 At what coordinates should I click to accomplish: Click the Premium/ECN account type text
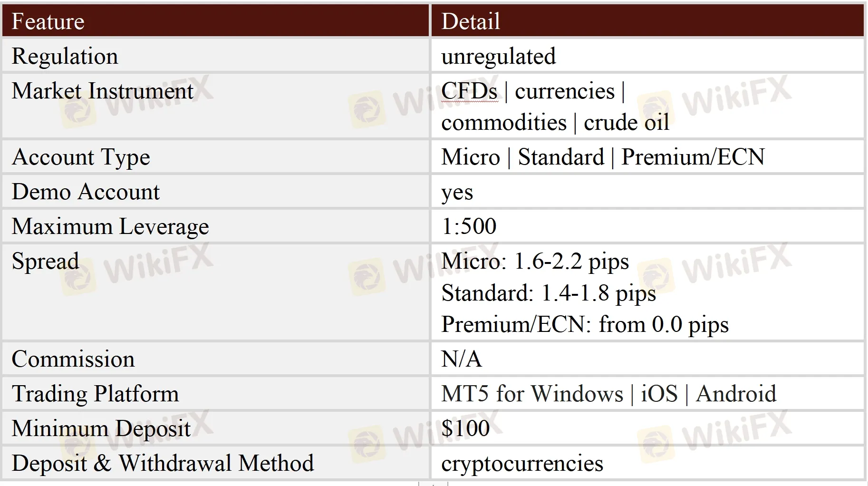coord(693,157)
